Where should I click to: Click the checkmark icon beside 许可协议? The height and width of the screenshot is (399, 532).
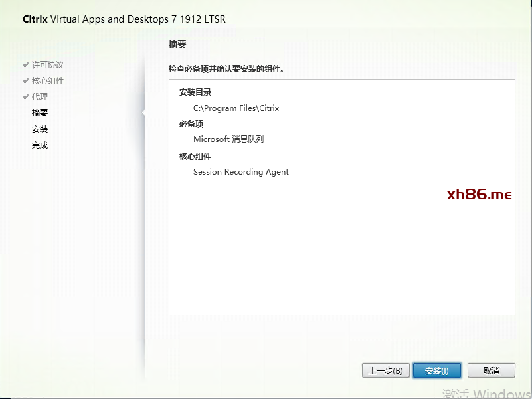26,65
